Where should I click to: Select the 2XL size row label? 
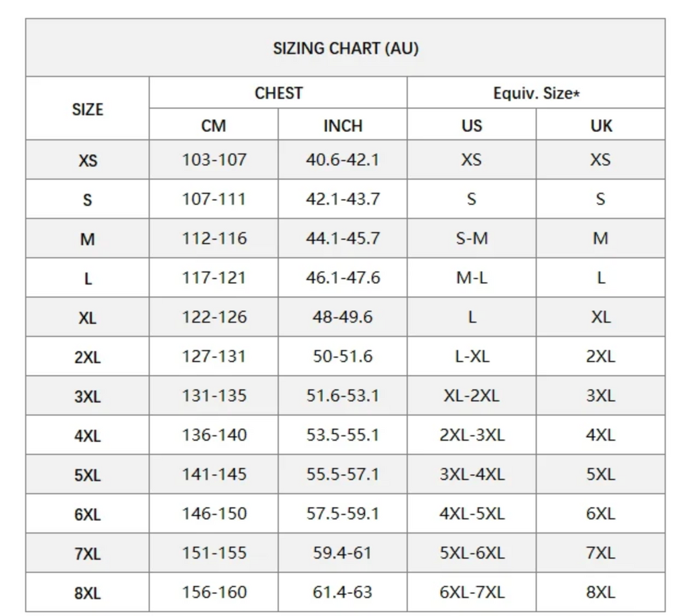tap(88, 357)
